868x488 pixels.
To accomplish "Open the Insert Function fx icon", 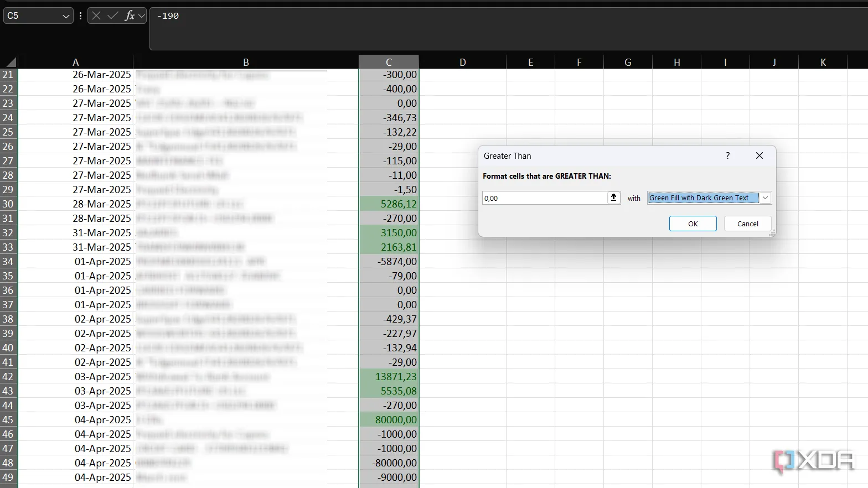I will tap(130, 15).
